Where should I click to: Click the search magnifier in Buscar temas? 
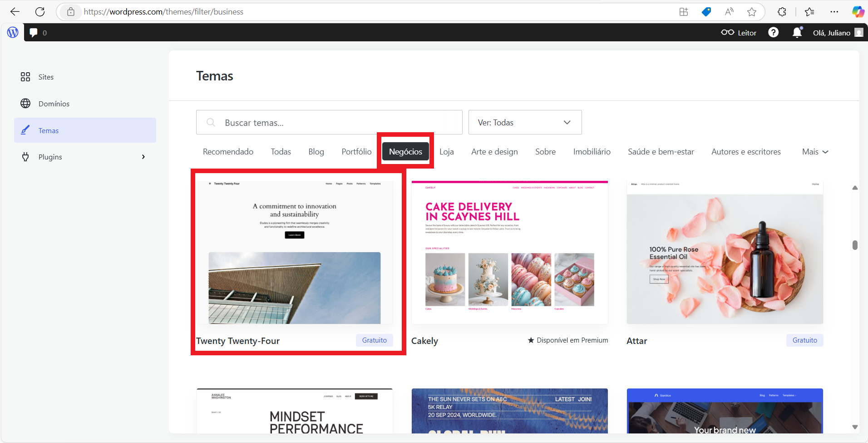pos(211,122)
